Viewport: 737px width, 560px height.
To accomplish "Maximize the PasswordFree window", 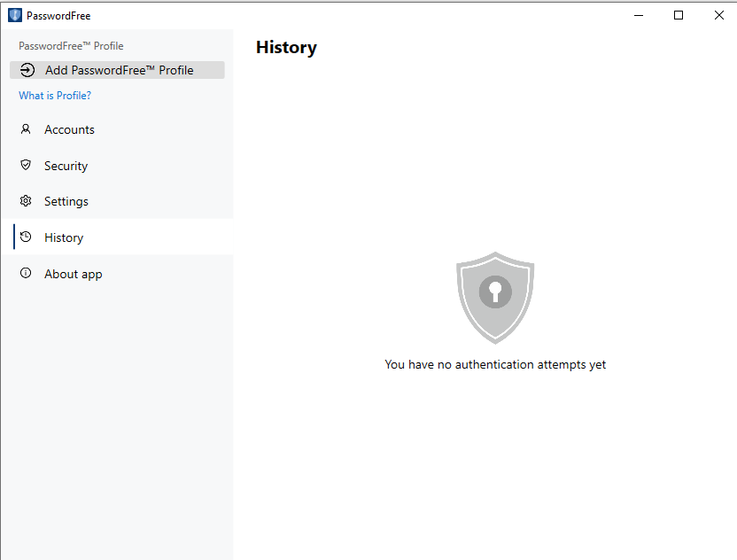I will click(x=679, y=15).
